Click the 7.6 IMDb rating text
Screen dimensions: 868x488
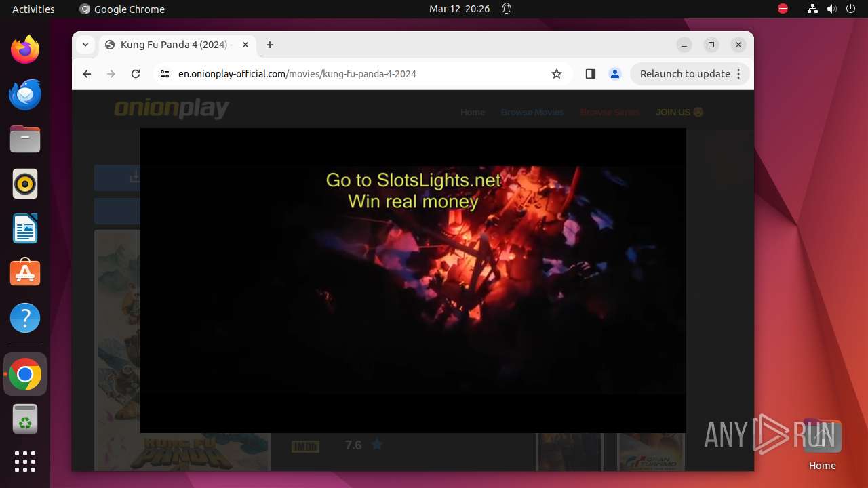point(353,445)
